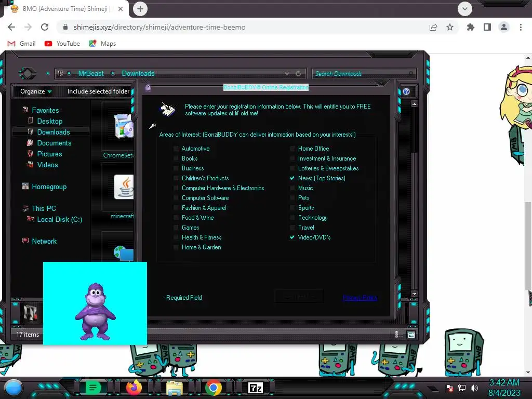Check the Computer Software interest box
This screenshot has width=532, height=399.
tap(176, 198)
